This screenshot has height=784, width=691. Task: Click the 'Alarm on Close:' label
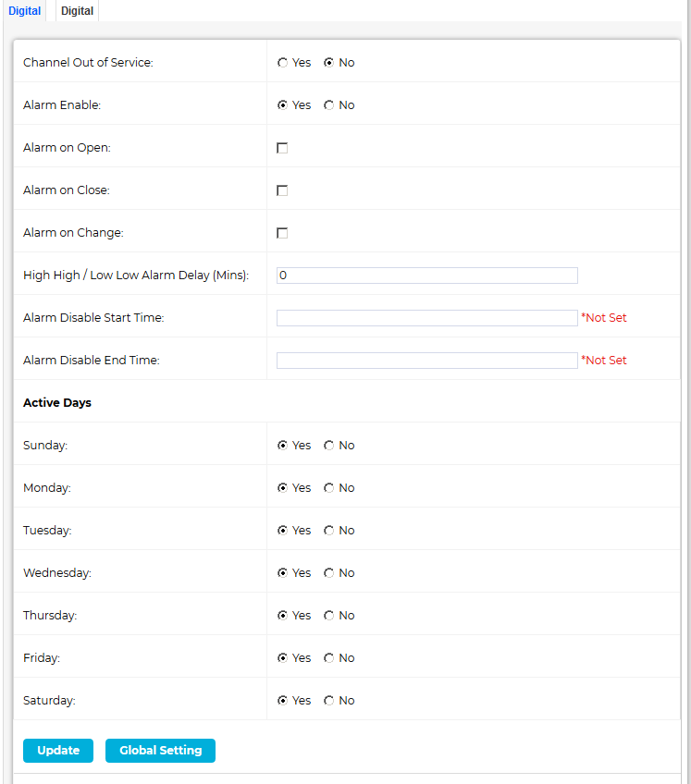(x=67, y=190)
